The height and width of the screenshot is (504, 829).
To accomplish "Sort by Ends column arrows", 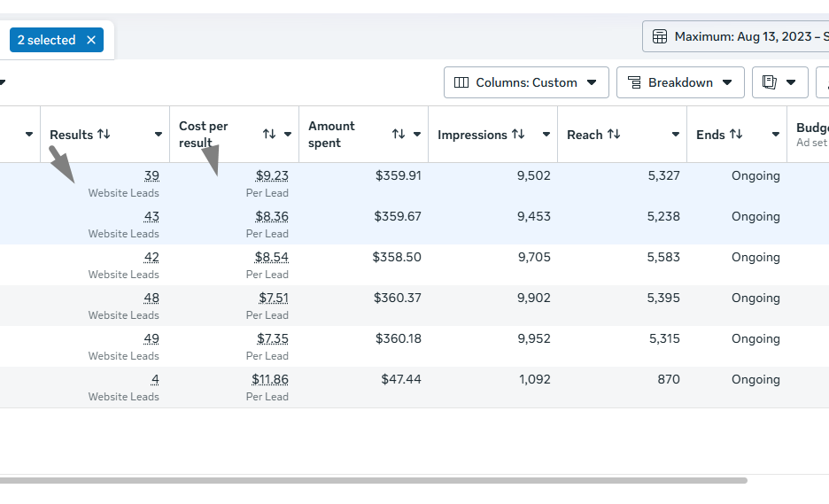I will pyautogui.click(x=736, y=135).
